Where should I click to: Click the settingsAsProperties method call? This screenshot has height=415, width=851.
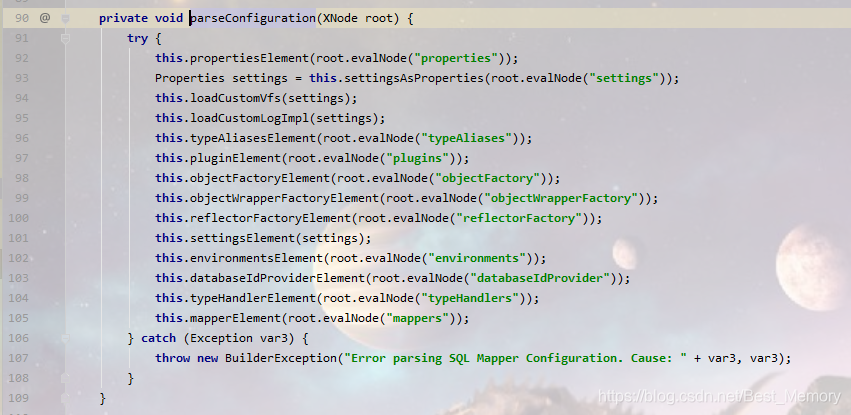pos(414,78)
